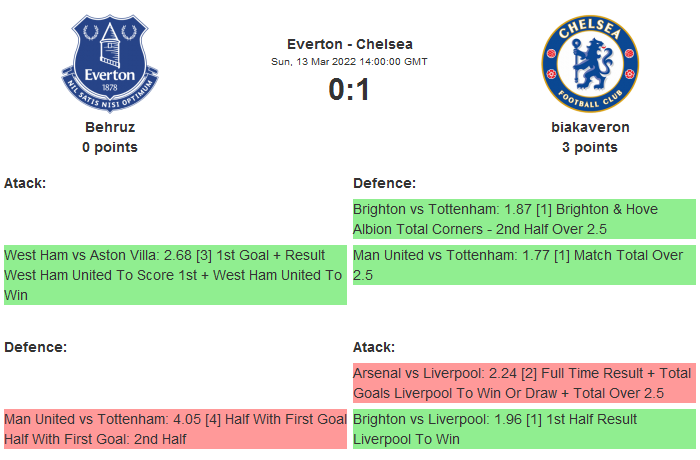Click the Atack heading in biakaveron's column
Image resolution: width=700 pixels, height=460 pixels.
click(x=374, y=347)
